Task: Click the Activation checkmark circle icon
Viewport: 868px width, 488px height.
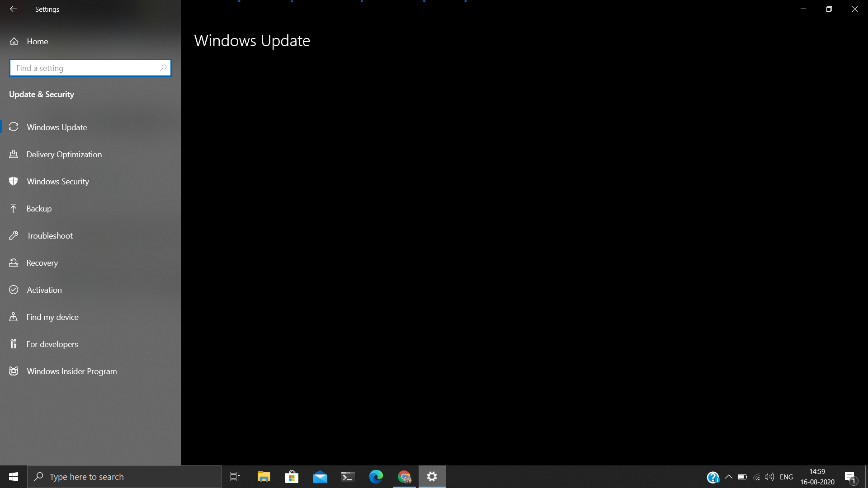Action: (14, 290)
